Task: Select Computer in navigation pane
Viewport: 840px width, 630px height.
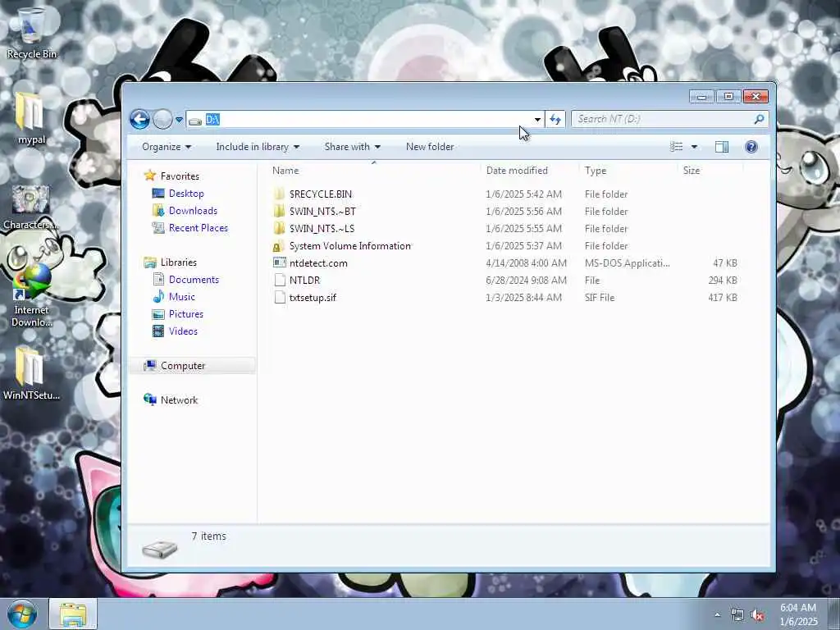Action: (183, 365)
